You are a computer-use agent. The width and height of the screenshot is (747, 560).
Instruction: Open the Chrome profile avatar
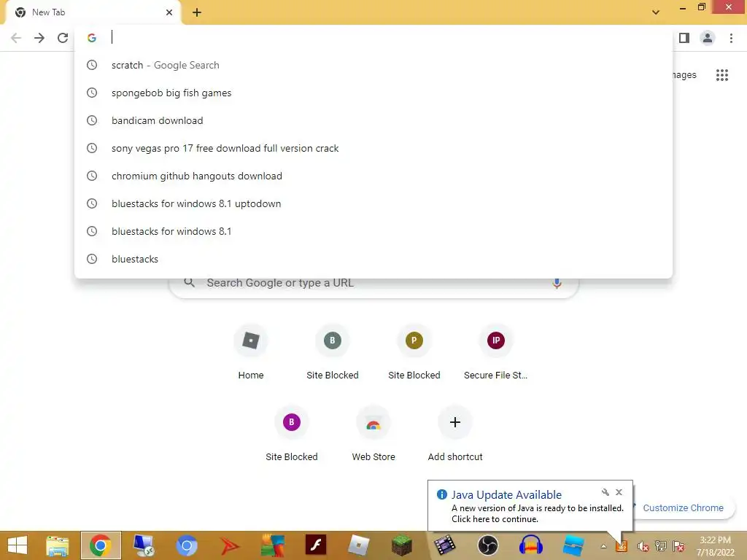tap(708, 38)
